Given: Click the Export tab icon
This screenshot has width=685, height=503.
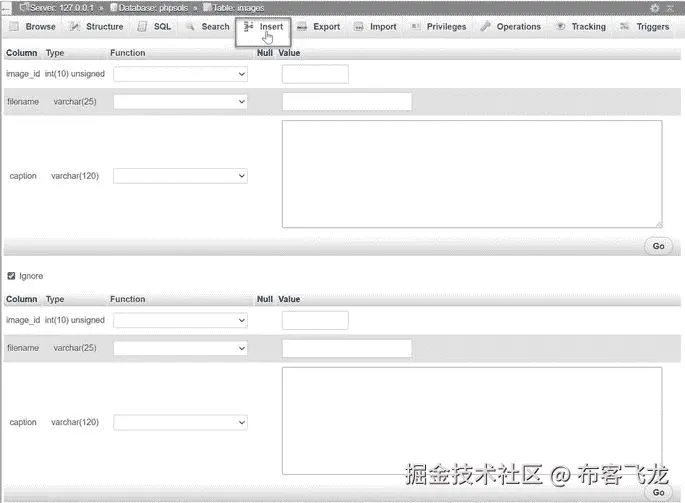Looking at the screenshot, I should tap(301, 27).
